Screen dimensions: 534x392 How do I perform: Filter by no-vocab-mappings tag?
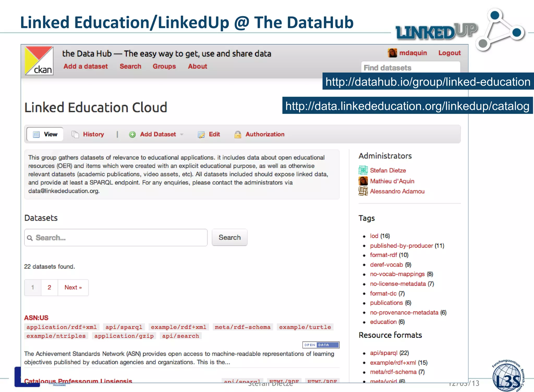tap(397, 274)
